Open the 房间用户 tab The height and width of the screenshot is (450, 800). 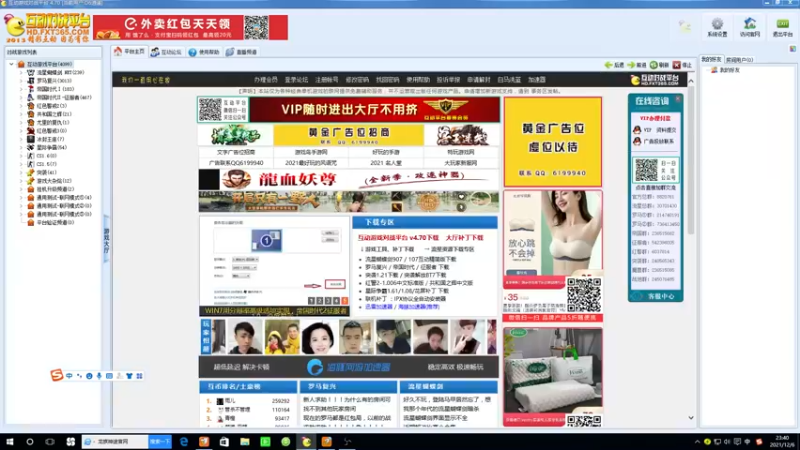tap(739, 60)
